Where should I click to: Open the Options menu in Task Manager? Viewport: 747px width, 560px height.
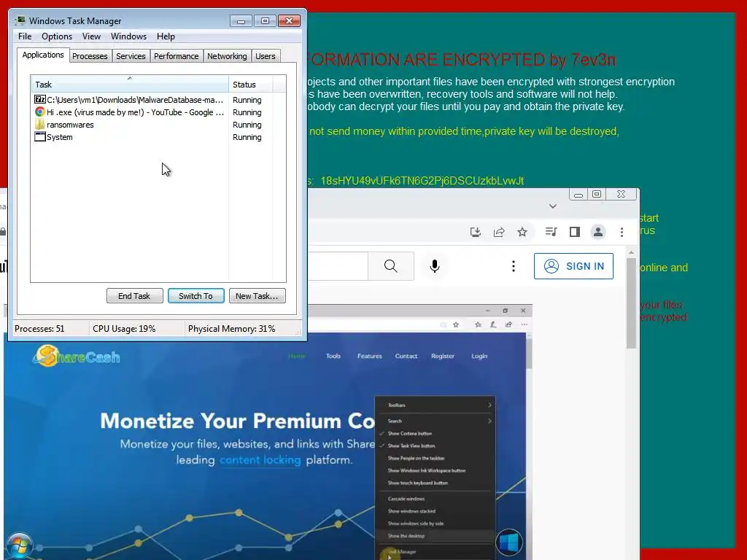[x=57, y=36]
